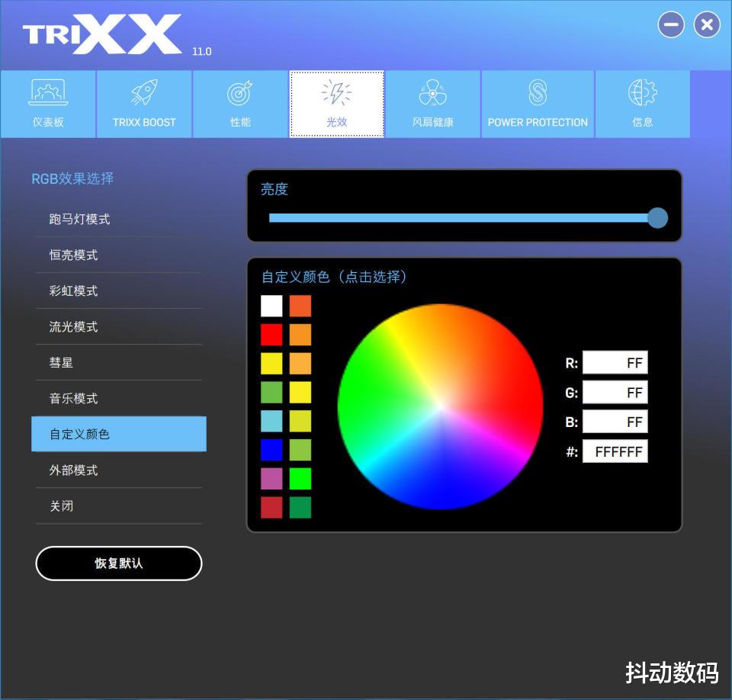Pick the white color swatch

pyautogui.click(x=271, y=306)
